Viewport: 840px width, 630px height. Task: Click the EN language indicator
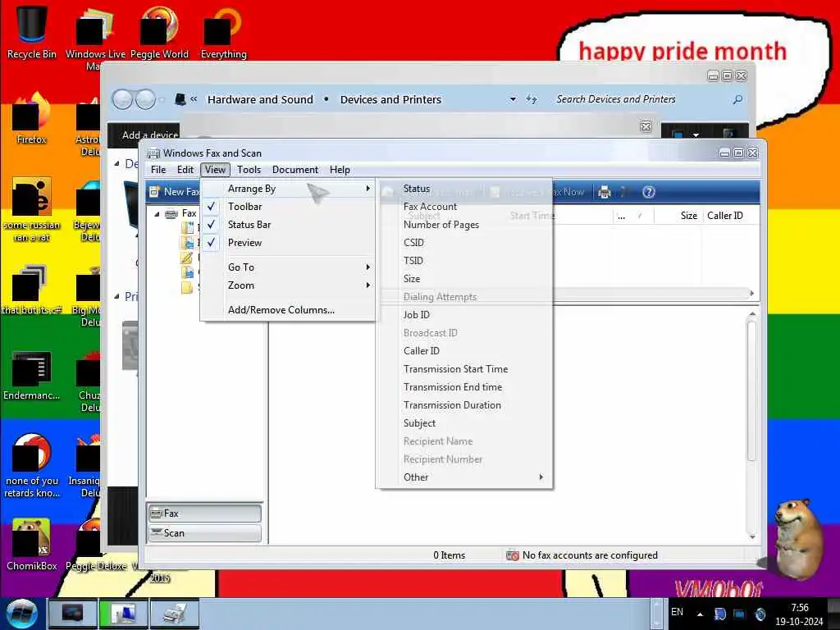coord(677,612)
